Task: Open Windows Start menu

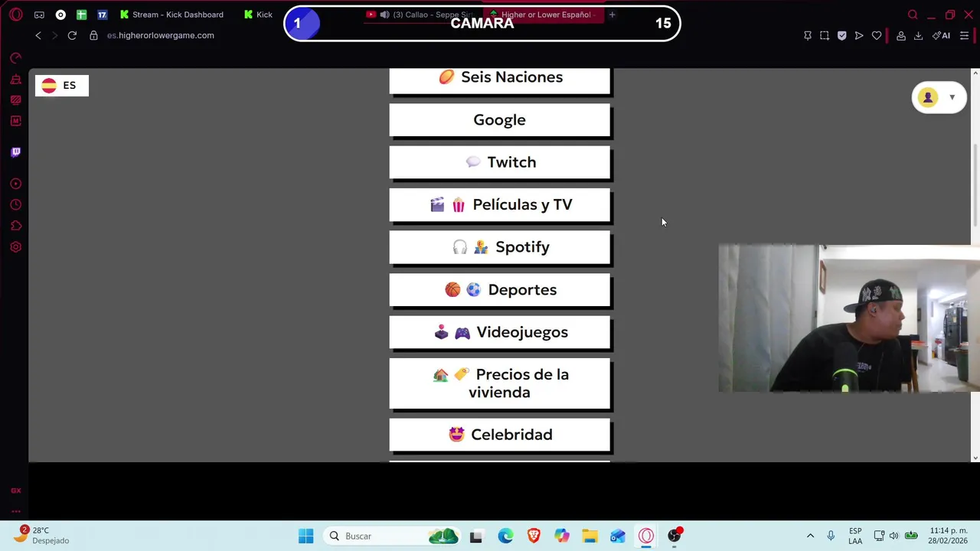Action: coord(305,536)
